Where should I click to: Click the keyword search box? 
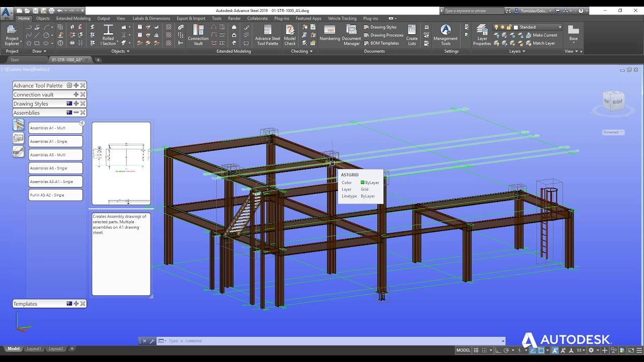473,11
